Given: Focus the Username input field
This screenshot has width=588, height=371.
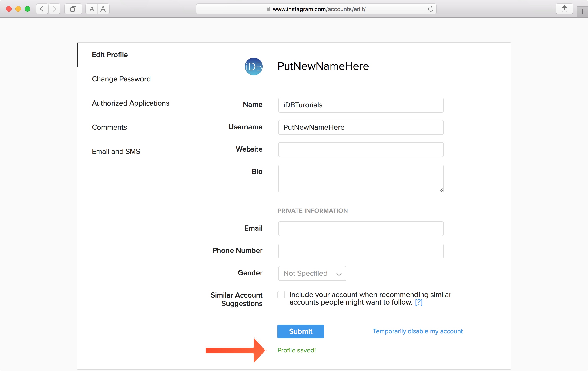Looking at the screenshot, I should tap(361, 127).
